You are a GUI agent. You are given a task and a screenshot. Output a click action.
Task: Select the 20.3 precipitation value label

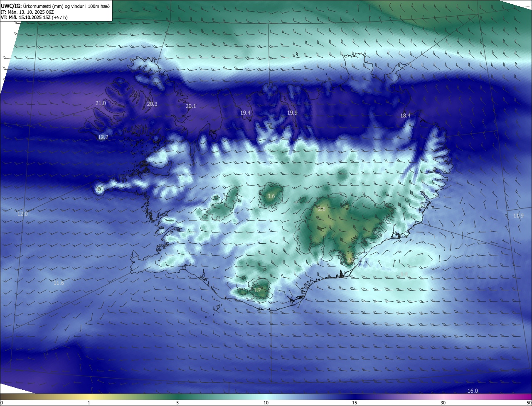[x=152, y=104]
